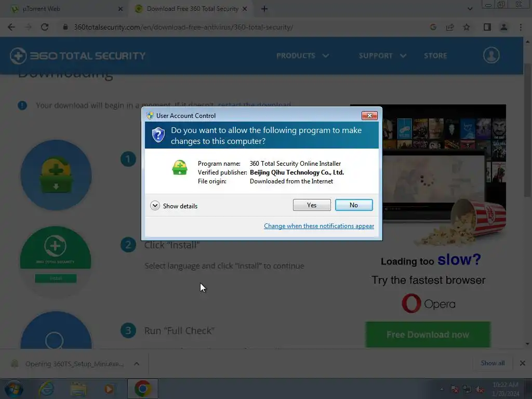
Task: Open the tab search dropdown arrow
Action: click(x=470, y=9)
